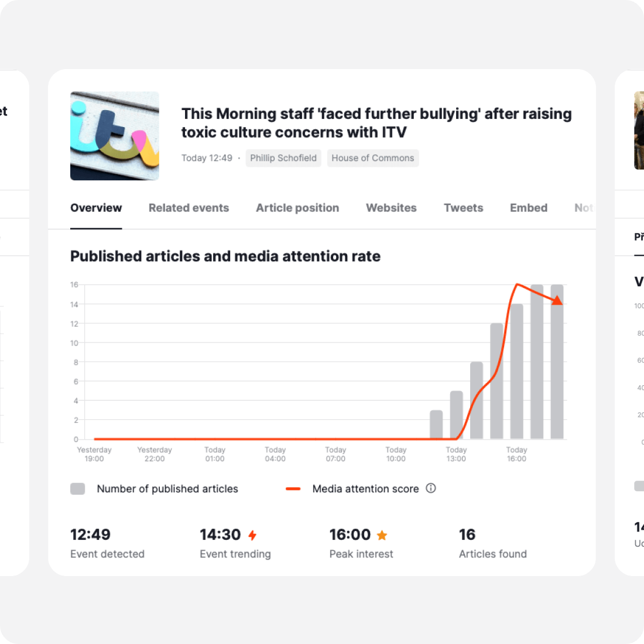Click the Phillip Schofield tag
644x644 pixels.
click(x=283, y=158)
